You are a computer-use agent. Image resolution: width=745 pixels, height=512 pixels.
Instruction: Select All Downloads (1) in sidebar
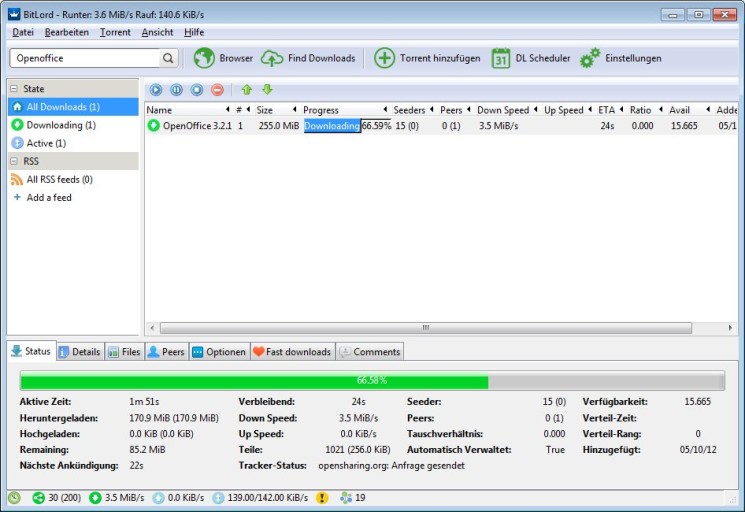[x=73, y=107]
